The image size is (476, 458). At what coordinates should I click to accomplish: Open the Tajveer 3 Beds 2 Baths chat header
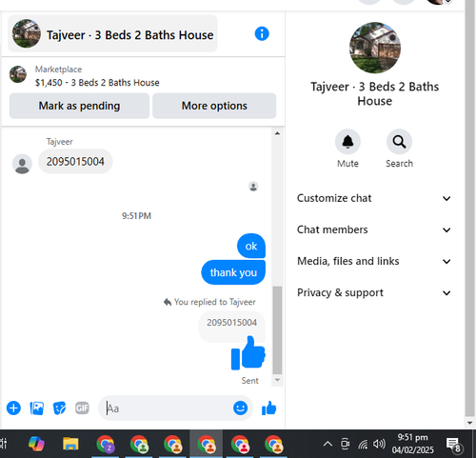(113, 33)
